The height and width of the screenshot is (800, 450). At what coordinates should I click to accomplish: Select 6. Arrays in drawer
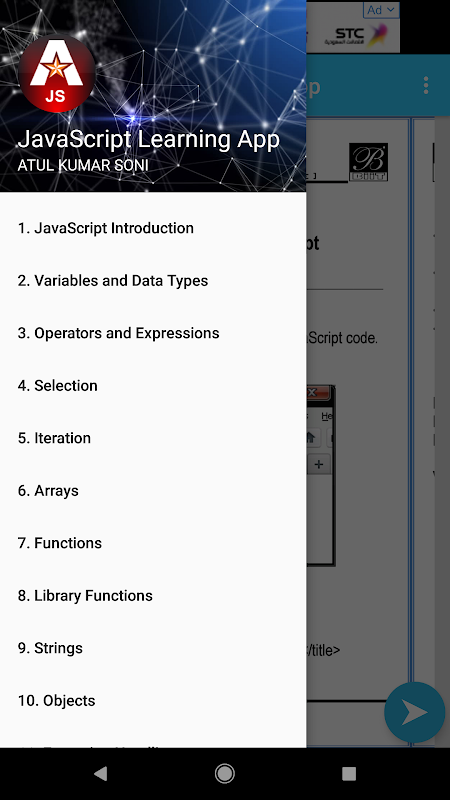(153, 491)
